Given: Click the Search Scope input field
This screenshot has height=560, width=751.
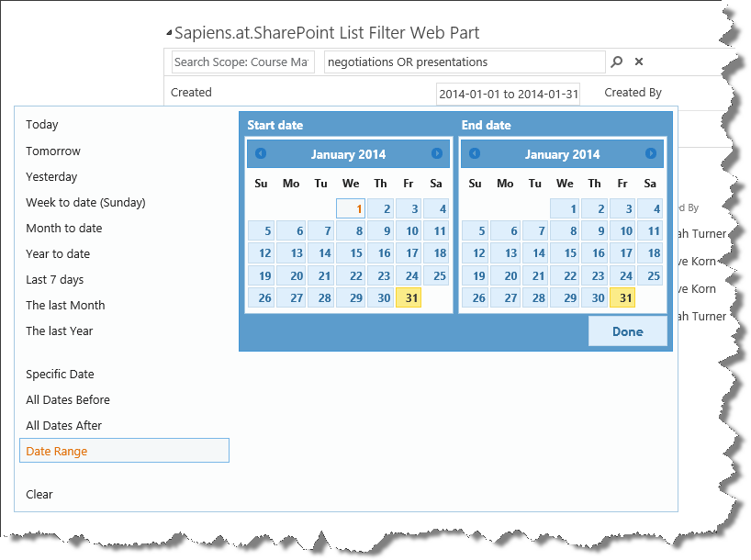Looking at the screenshot, I should [242, 62].
